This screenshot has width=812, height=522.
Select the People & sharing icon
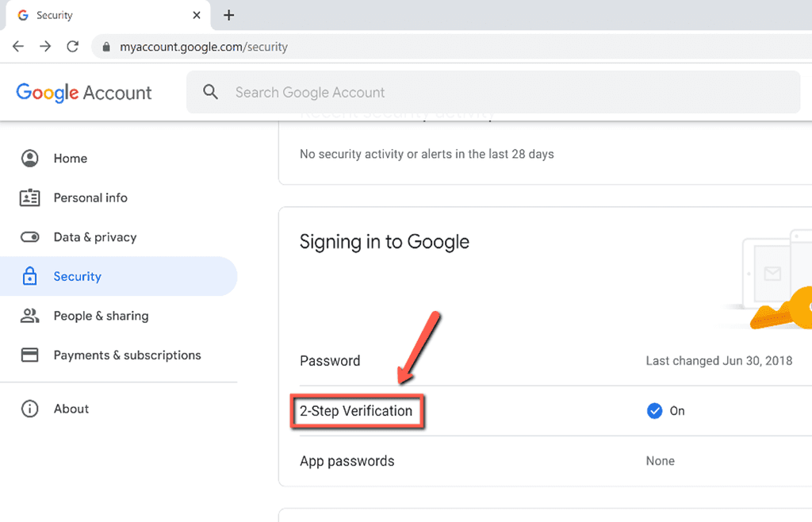coord(29,316)
